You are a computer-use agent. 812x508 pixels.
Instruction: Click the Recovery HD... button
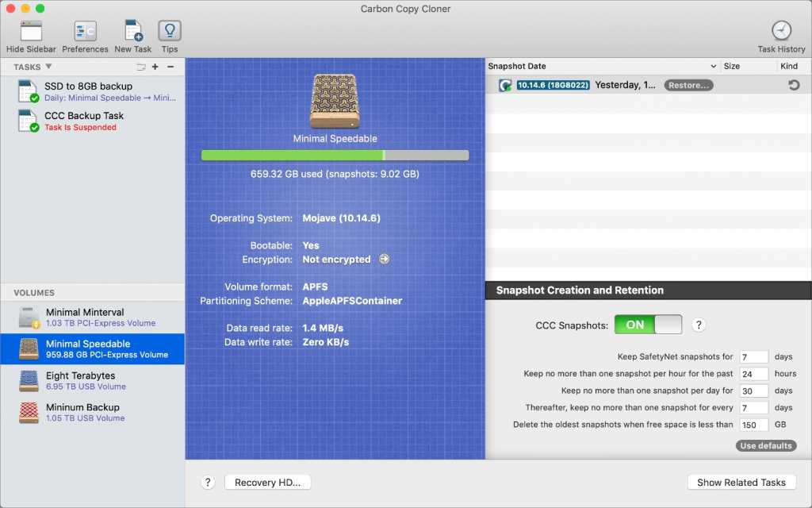pos(267,483)
